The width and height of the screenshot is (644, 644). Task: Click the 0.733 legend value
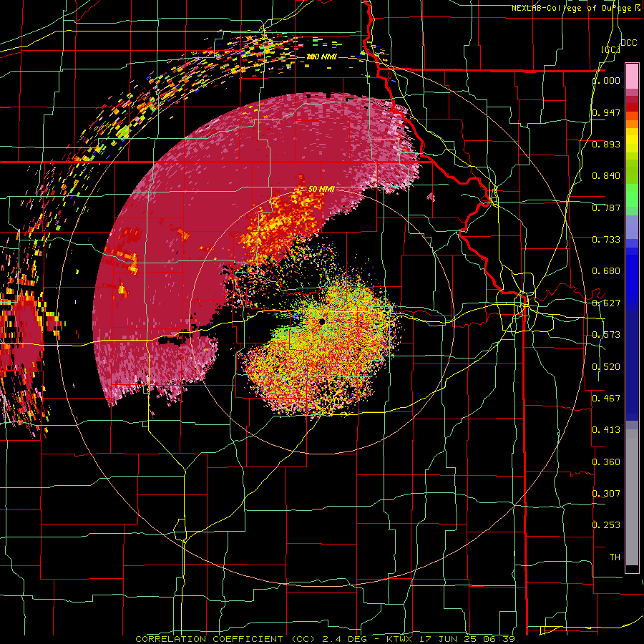(606, 240)
